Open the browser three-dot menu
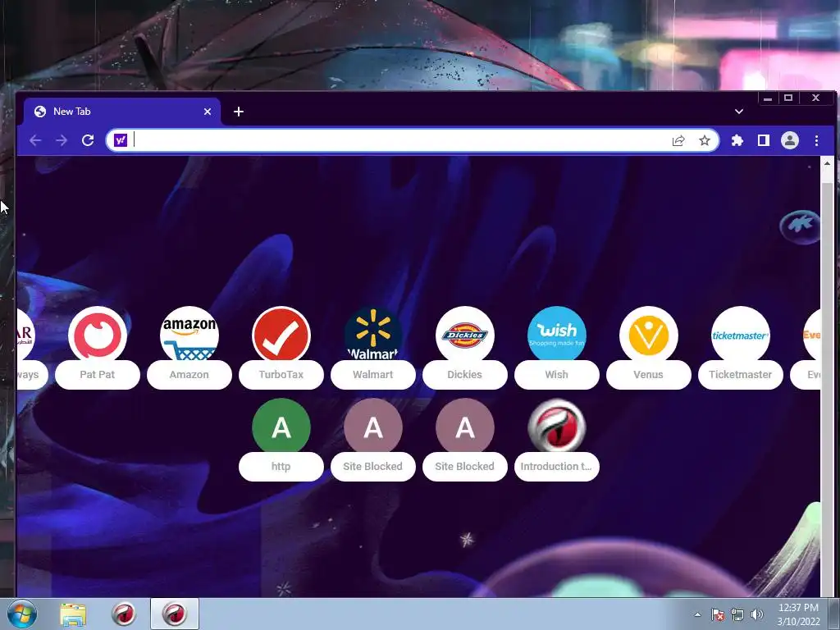The width and height of the screenshot is (840, 630). click(816, 140)
